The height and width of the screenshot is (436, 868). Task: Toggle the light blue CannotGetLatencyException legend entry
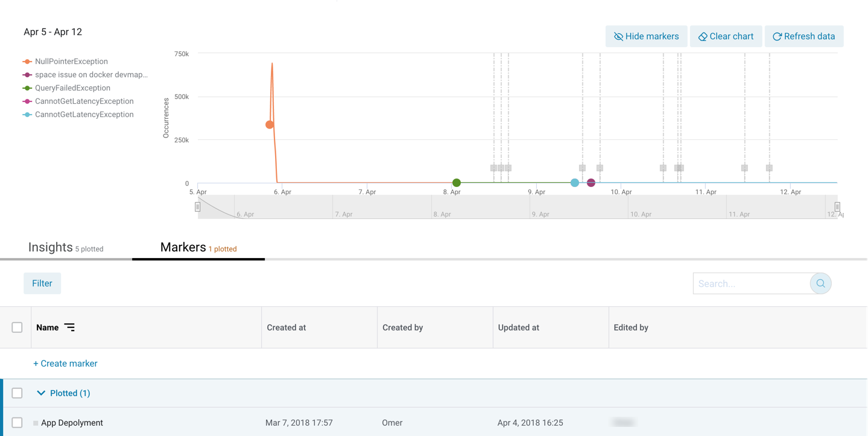78,115
